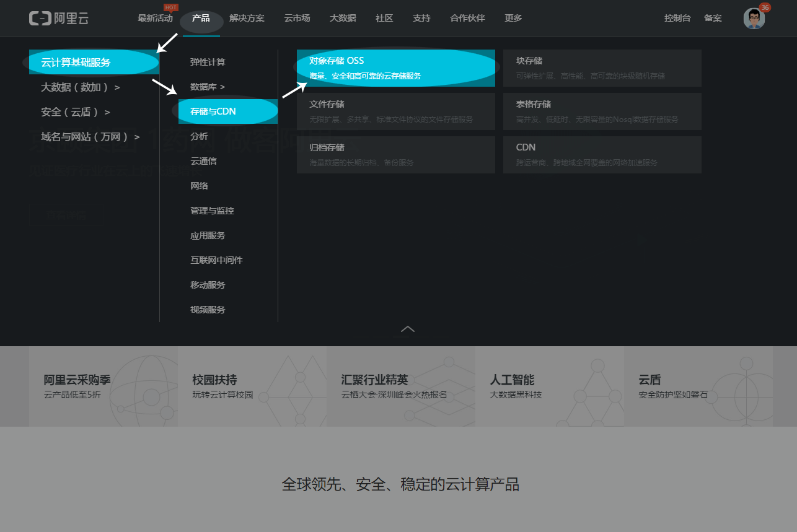Open the 备案 link

point(713,19)
